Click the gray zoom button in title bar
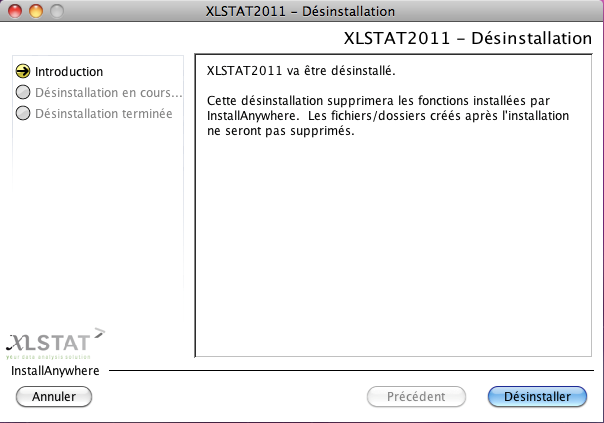The width and height of the screenshot is (604, 423). coord(56,11)
